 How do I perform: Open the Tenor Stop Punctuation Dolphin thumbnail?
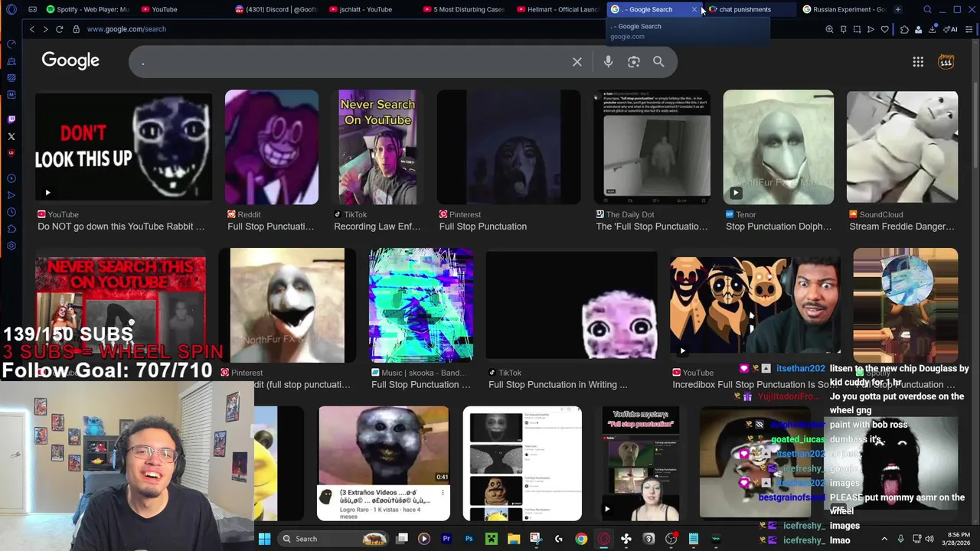779,147
